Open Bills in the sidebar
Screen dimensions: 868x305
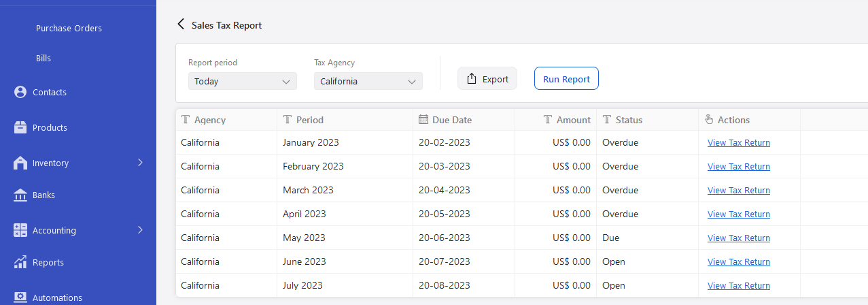coord(44,58)
